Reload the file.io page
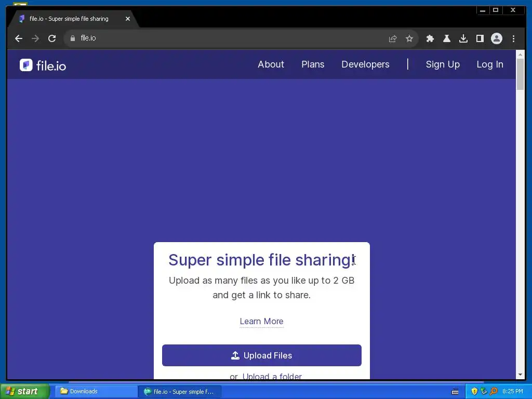This screenshot has width=532, height=399. coord(52,38)
